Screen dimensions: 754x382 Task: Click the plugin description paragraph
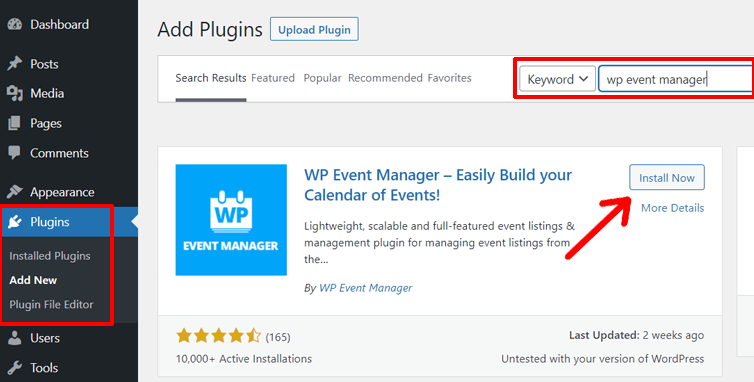440,242
